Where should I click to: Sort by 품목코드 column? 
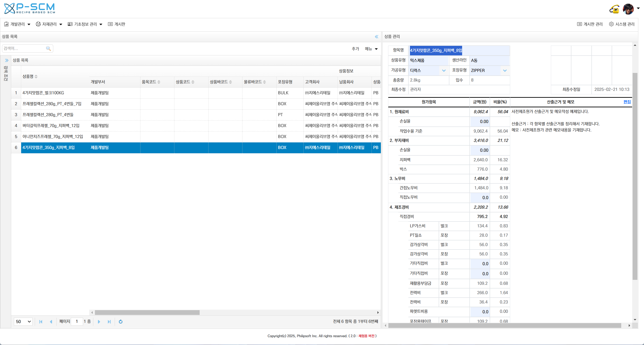pos(151,82)
